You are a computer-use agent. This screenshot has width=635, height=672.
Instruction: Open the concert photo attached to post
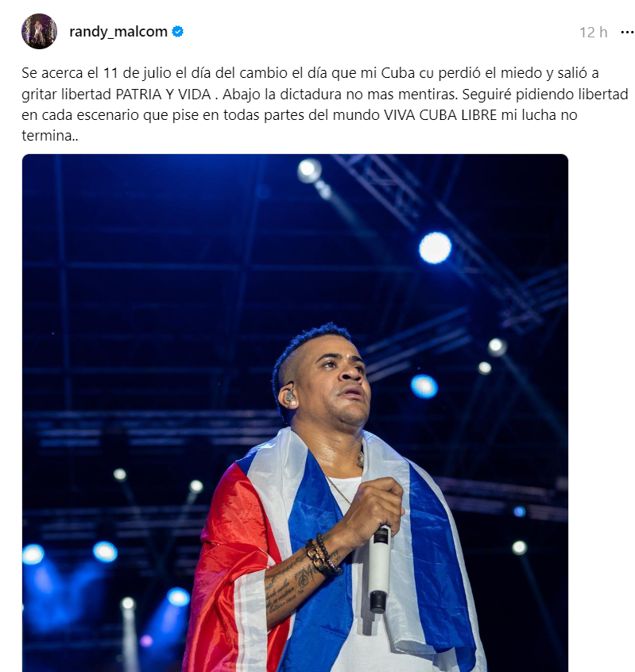pos(295,413)
